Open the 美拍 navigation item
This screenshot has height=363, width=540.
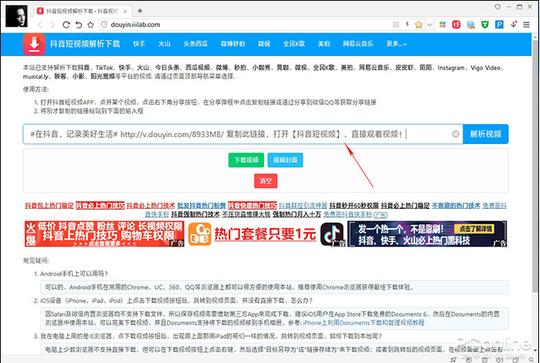tap(324, 44)
